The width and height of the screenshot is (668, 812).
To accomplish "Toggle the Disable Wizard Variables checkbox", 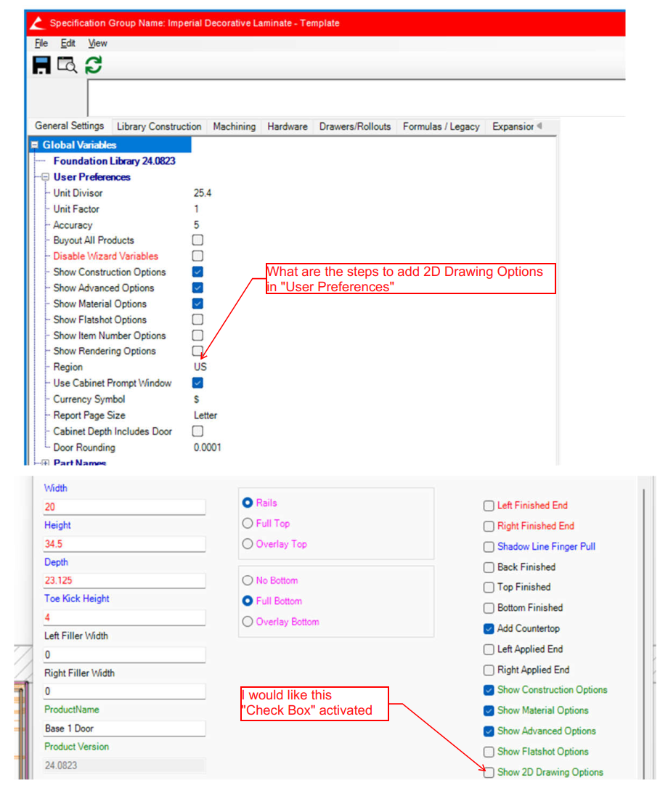I will 197,256.
